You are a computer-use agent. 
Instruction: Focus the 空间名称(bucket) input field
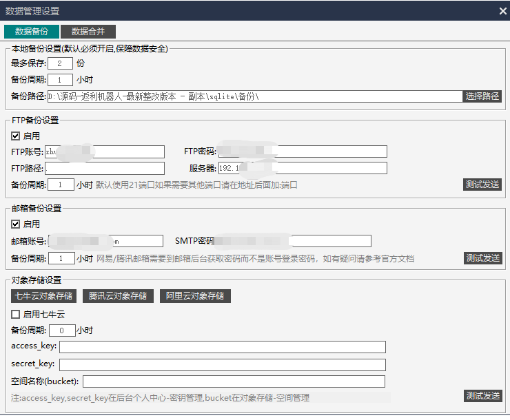(234, 381)
